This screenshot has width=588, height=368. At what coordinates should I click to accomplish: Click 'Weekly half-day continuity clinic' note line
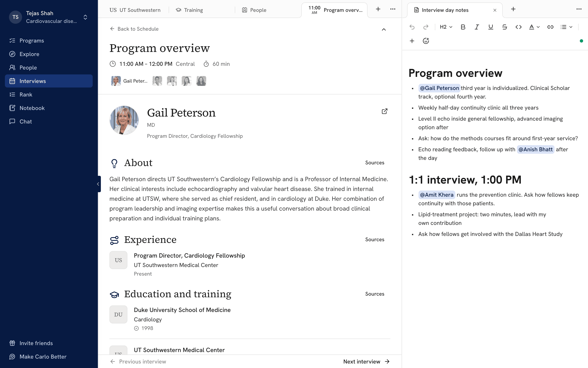[x=478, y=108]
